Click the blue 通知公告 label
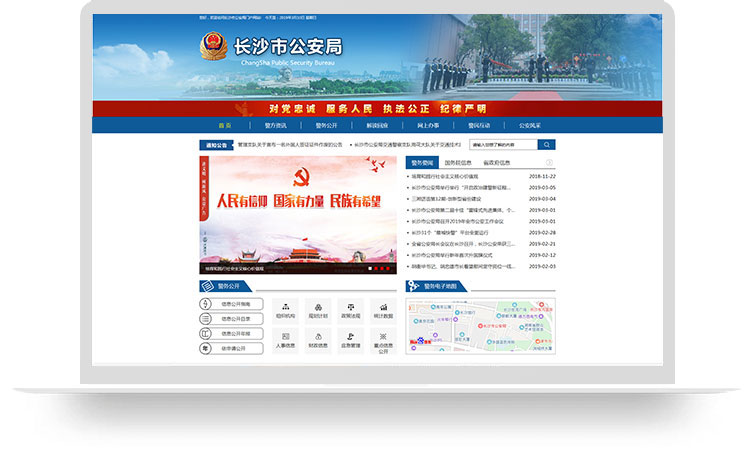This screenshot has width=751, height=462. (216, 145)
